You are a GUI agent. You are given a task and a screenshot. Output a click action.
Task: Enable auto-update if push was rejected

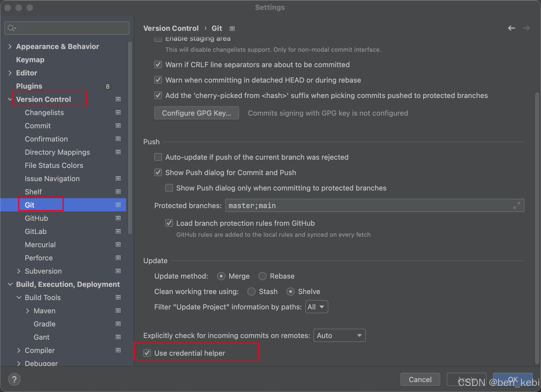click(x=158, y=157)
